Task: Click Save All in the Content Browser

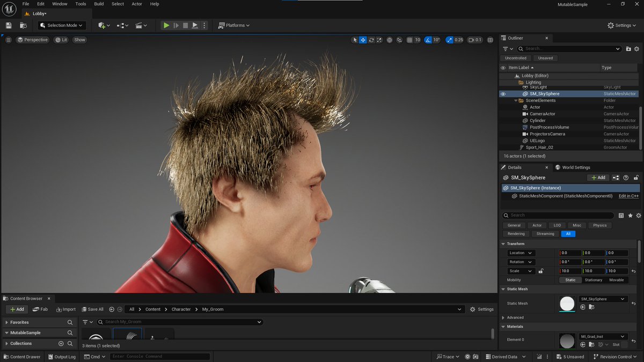Action: 92,309
